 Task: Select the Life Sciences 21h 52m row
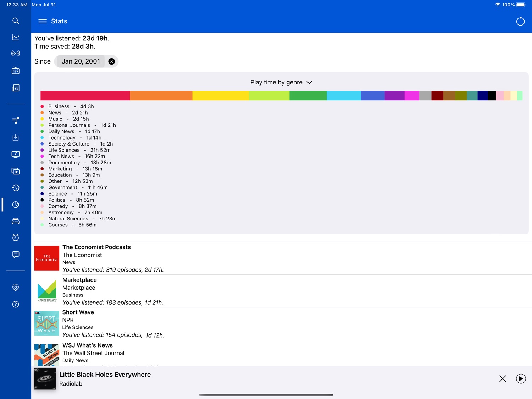coord(76,150)
